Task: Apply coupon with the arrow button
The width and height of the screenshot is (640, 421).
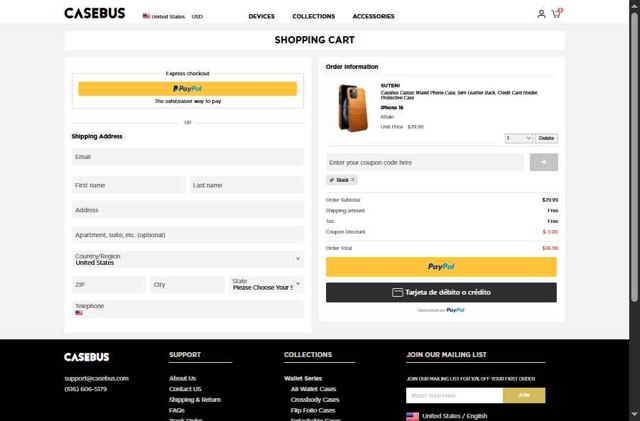Action: (x=544, y=162)
